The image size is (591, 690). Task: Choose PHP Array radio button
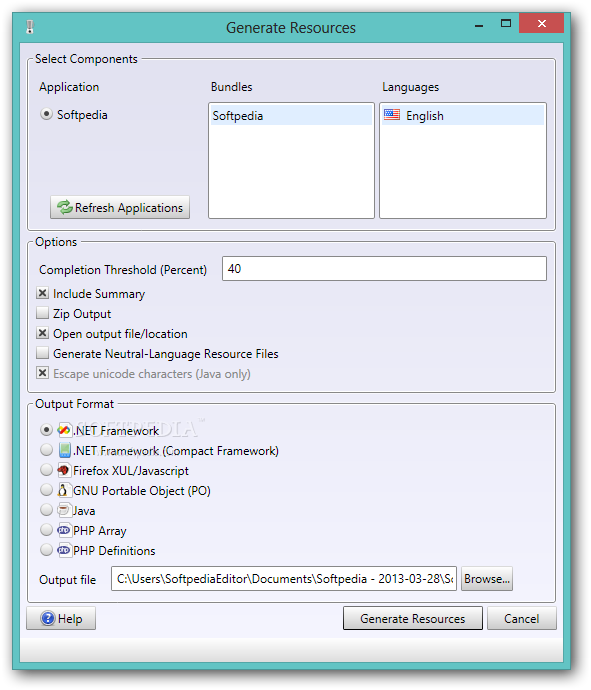tap(46, 530)
